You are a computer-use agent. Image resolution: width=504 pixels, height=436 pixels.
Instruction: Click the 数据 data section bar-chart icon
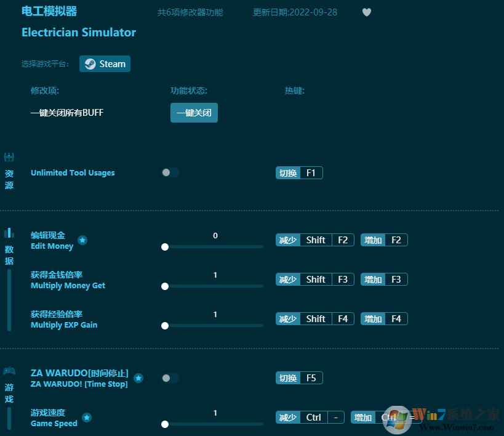pos(9,233)
